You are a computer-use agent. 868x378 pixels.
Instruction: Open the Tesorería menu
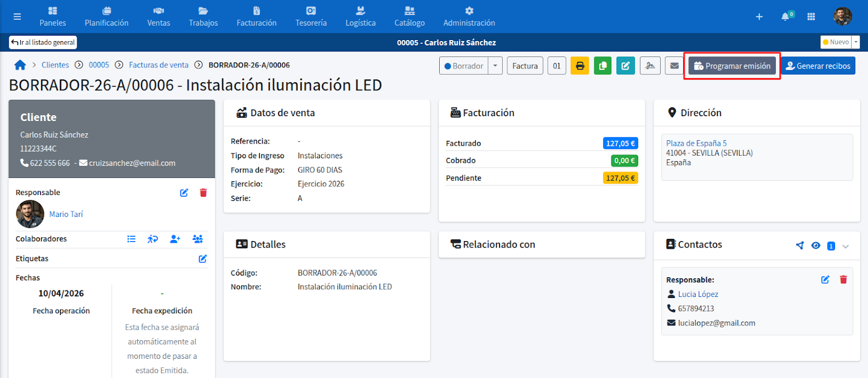click(311, 16)
